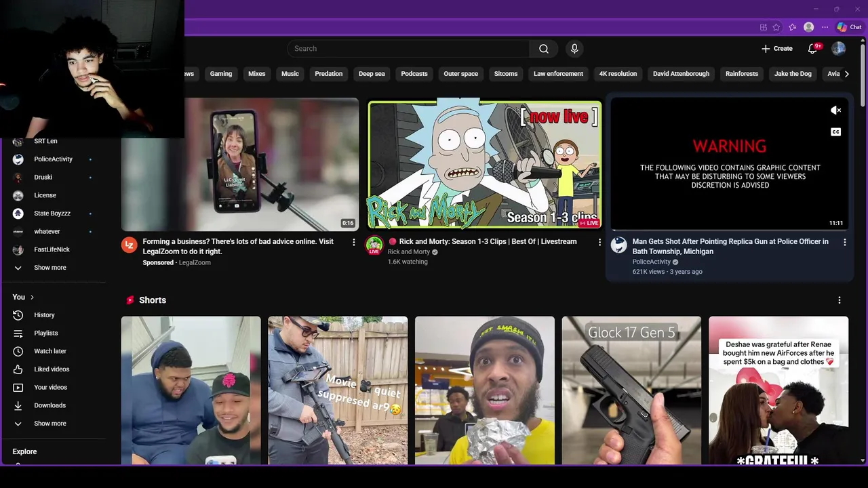The width and height of the screenshot is (868, 488).
Task: Click the PoliceActivity avatar beside the video title
Action: tap(619, 245)
